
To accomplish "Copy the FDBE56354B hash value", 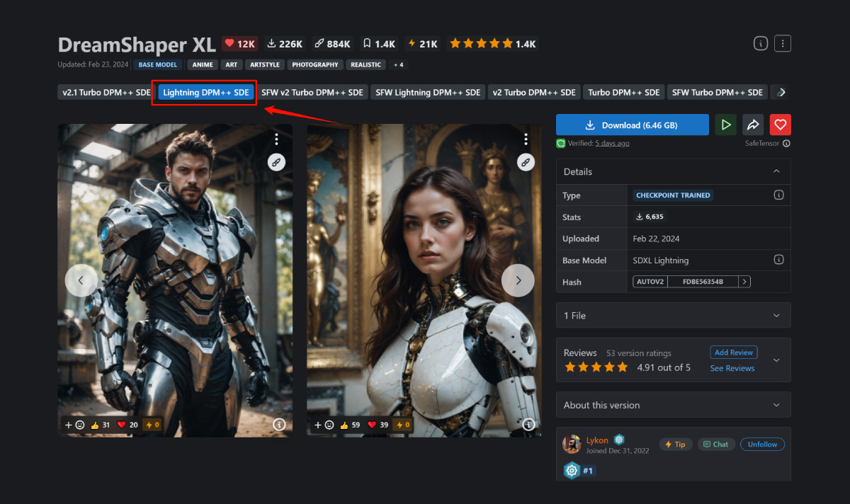I will (703, 282).
